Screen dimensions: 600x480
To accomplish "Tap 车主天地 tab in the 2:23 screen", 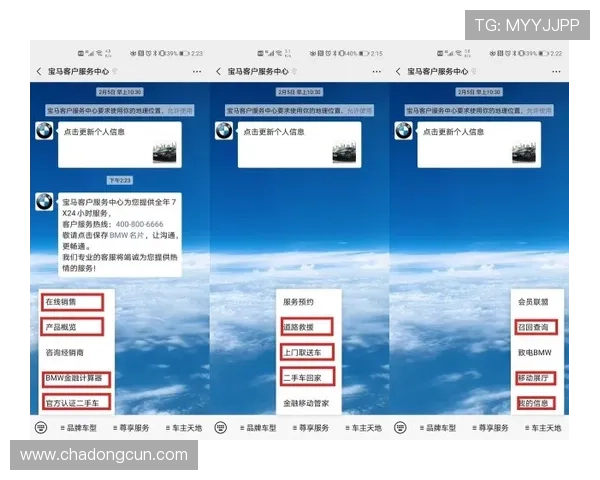I will (184, 428).
